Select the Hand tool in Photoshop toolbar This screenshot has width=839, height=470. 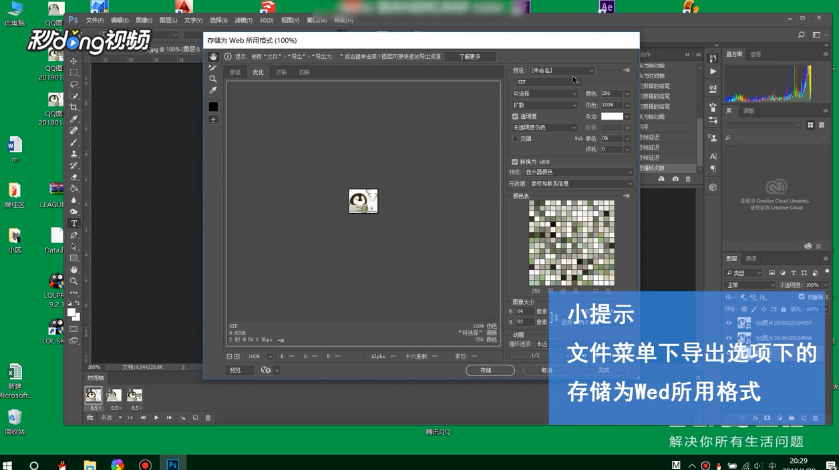(x=74, y=269)
